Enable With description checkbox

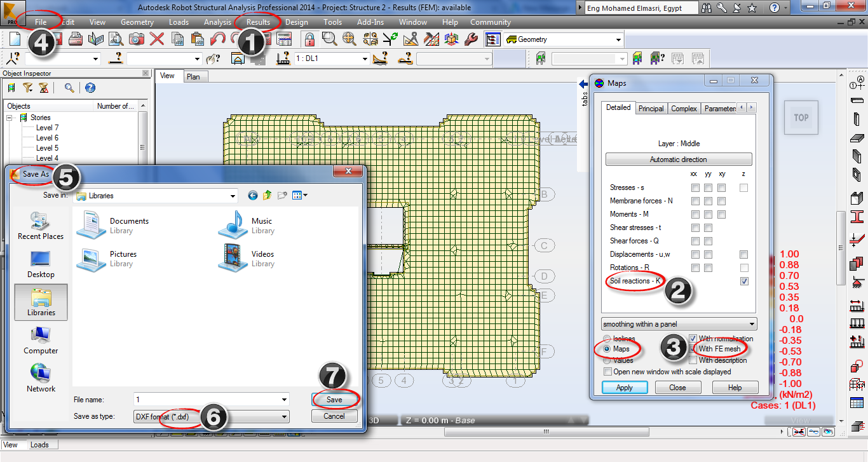(693, 360)
